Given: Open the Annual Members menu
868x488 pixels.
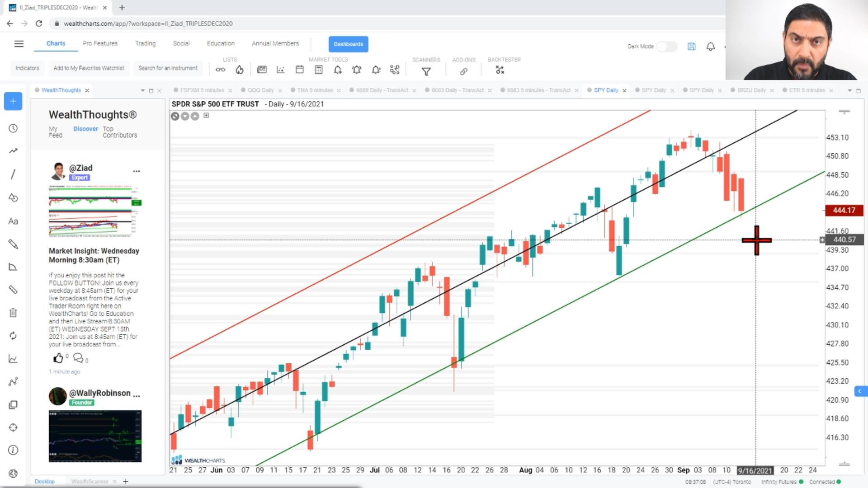Looking at the screenshot, I should [275, 43].
